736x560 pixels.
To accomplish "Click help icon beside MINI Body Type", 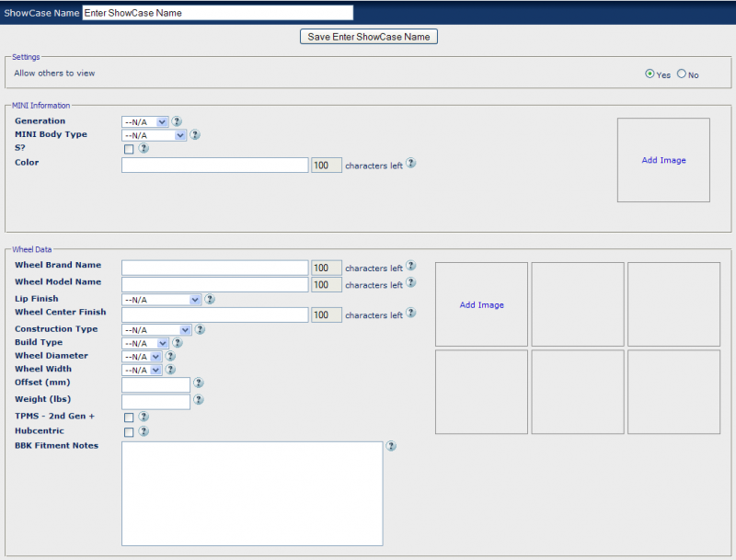I will tap(195, 134).
